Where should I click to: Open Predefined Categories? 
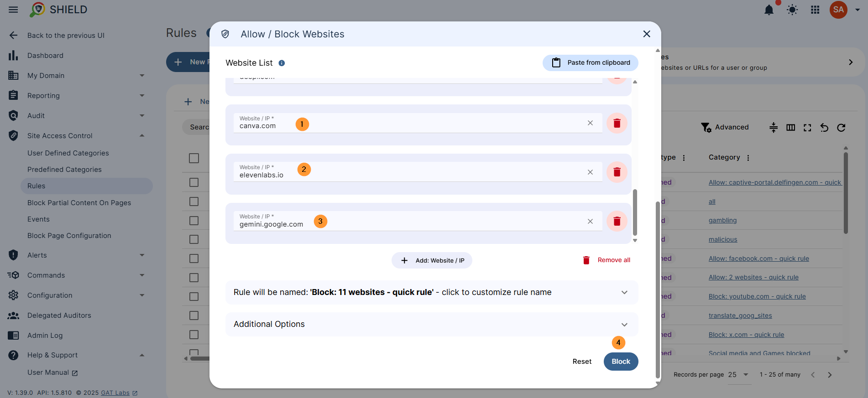pyautogui.click(x=64, y=170)
